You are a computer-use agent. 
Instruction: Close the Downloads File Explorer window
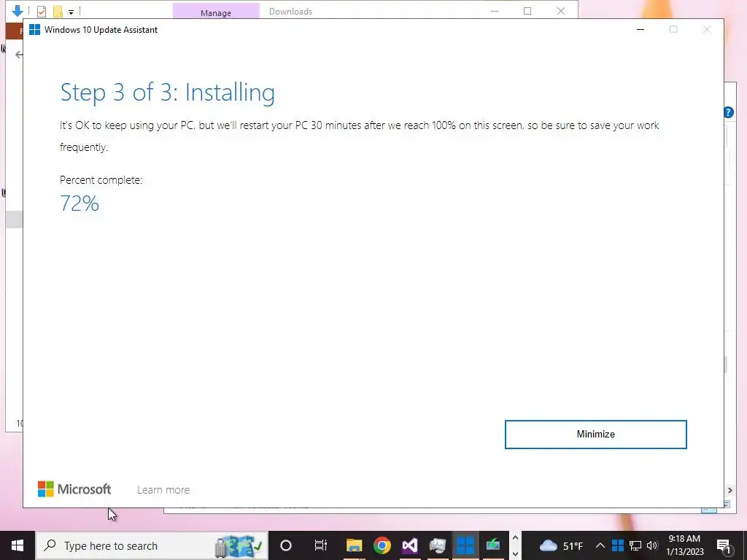tap(561, 11)
